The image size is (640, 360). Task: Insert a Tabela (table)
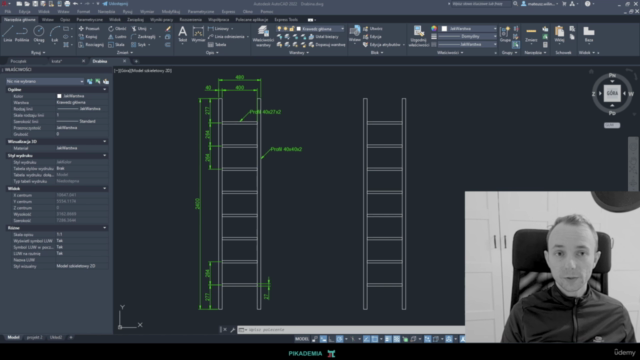[x=217, y=44]
